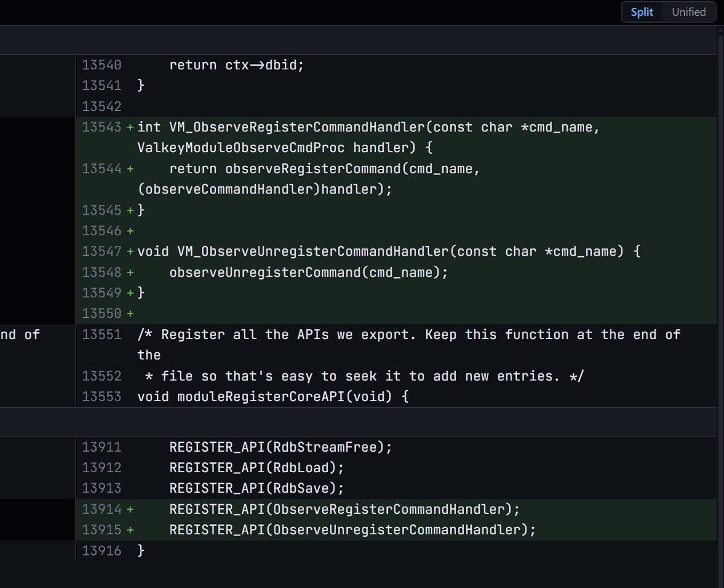Click REGISTER_API(RdbStreamFree) line
Image resolution: width=724 pixels, height=588 pixels.
coord(281,447)
